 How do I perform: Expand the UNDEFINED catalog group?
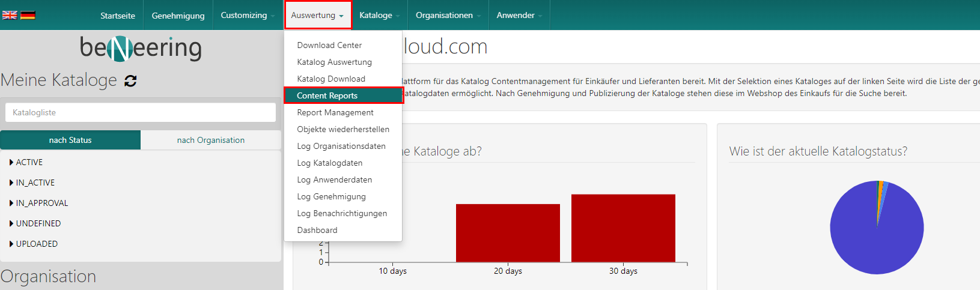[x=38, y=223]
